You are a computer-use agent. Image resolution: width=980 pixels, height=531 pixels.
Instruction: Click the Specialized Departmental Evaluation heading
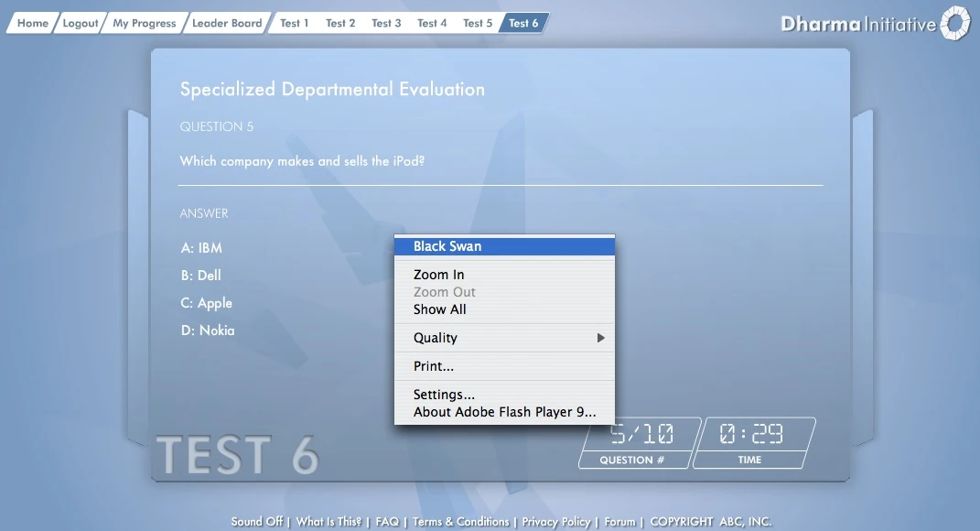tap(332, 90)
